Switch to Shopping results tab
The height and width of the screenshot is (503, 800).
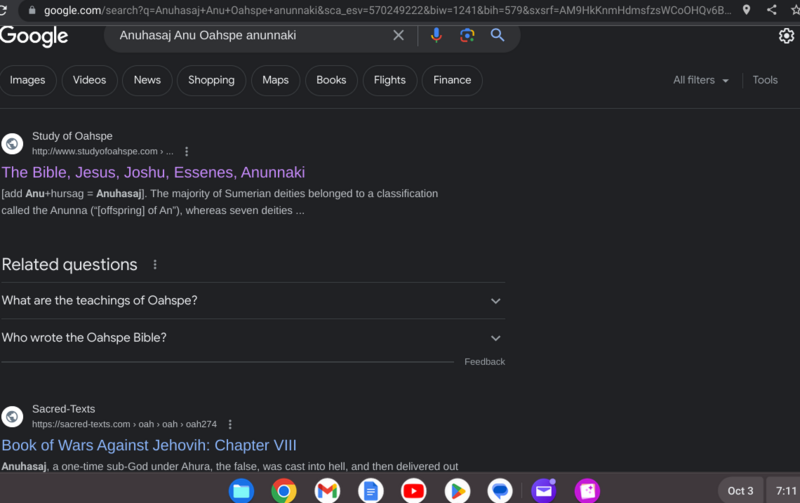[x=211, y=80]
